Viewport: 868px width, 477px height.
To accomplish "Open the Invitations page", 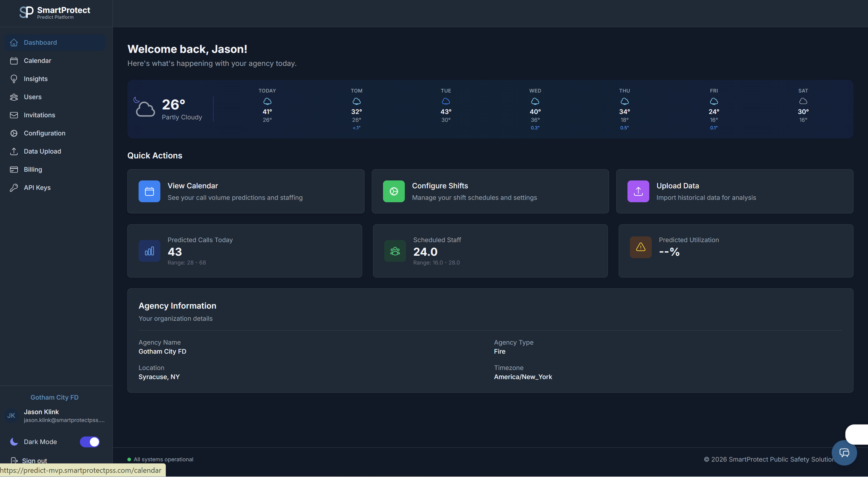I will (x=39, y=115).
